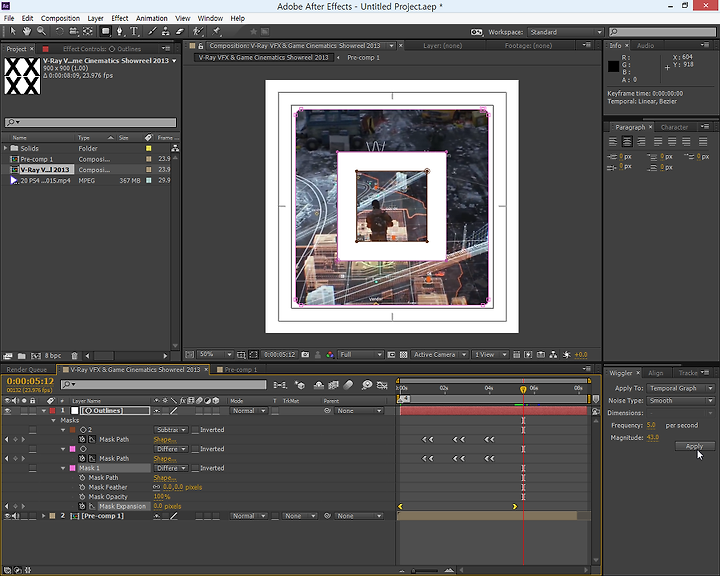Click the Wiggler Apply button
This screenshot has height=576, width=720.
(694, 446)
